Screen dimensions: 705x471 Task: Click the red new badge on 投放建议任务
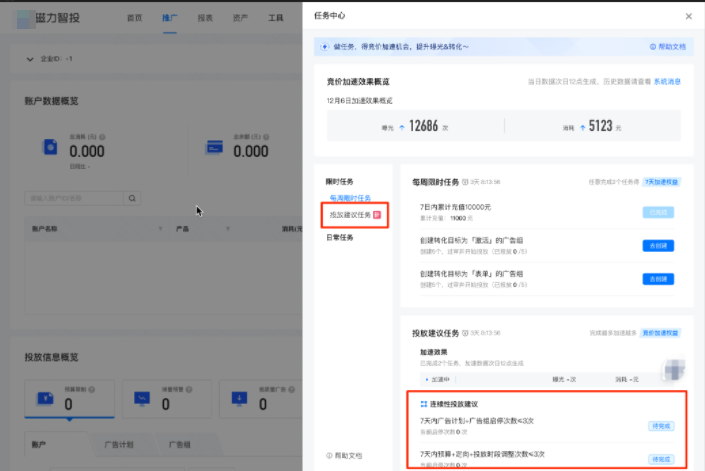coord(377,215)
